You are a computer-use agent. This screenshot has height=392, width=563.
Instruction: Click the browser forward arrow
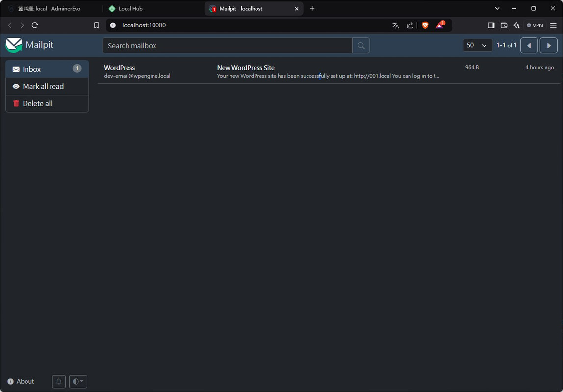pos(22,25)
